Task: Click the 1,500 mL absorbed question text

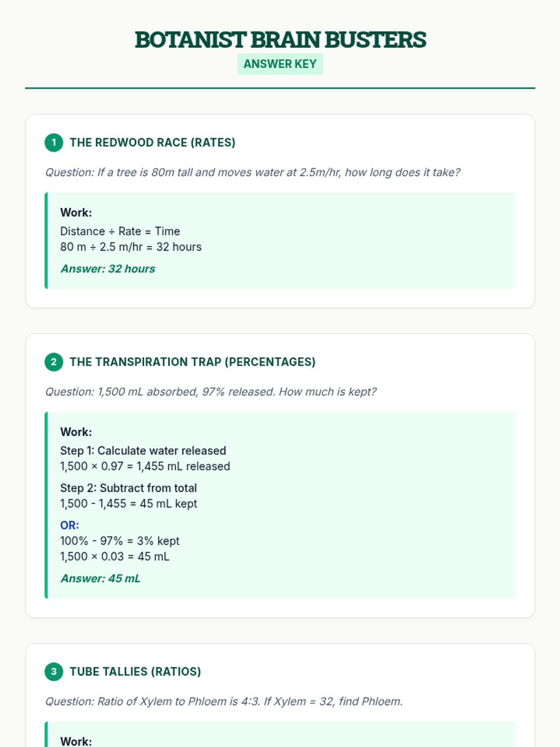Action: 210,392
